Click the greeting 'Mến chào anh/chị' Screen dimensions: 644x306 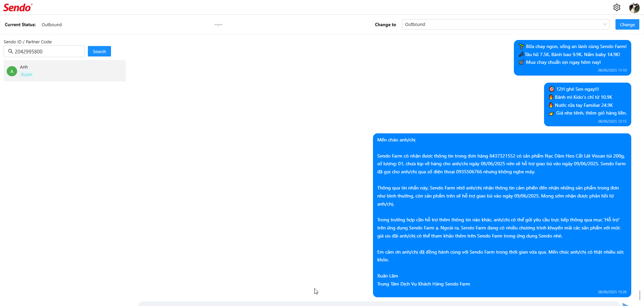pyautogui.click(x=396, y=140)
